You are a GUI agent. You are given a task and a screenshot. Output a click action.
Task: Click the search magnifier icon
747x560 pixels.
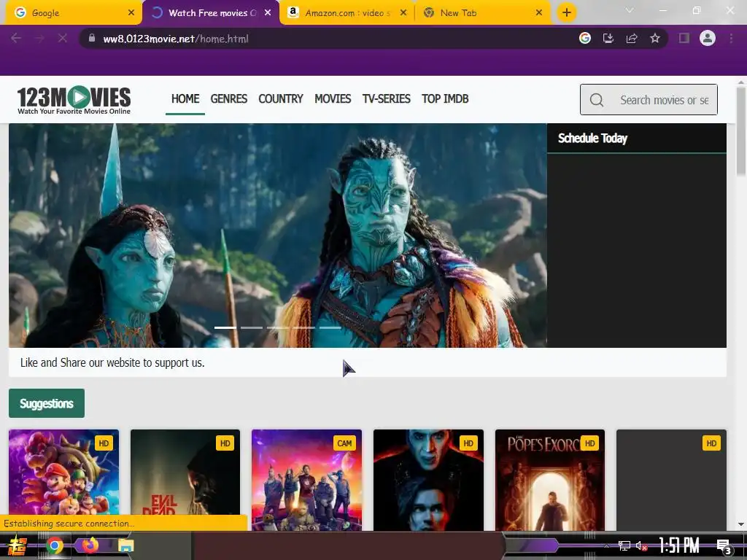(597, 100)
